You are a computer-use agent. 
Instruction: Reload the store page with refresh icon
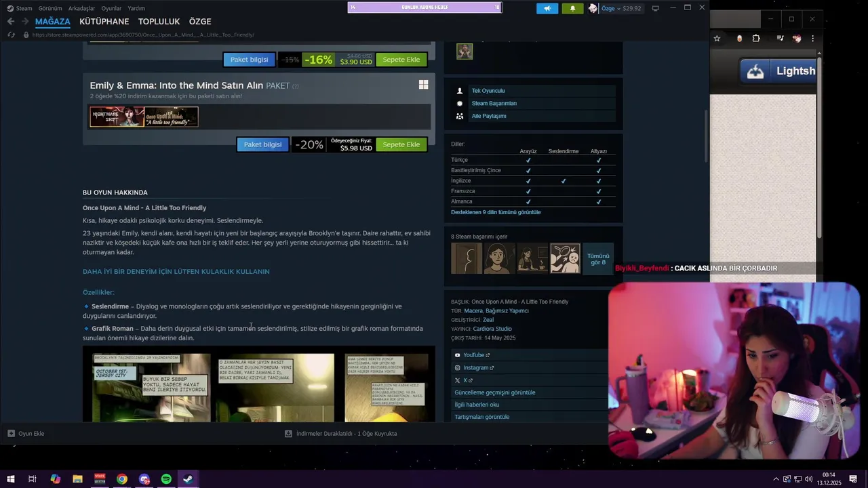(x=11, y=35)
